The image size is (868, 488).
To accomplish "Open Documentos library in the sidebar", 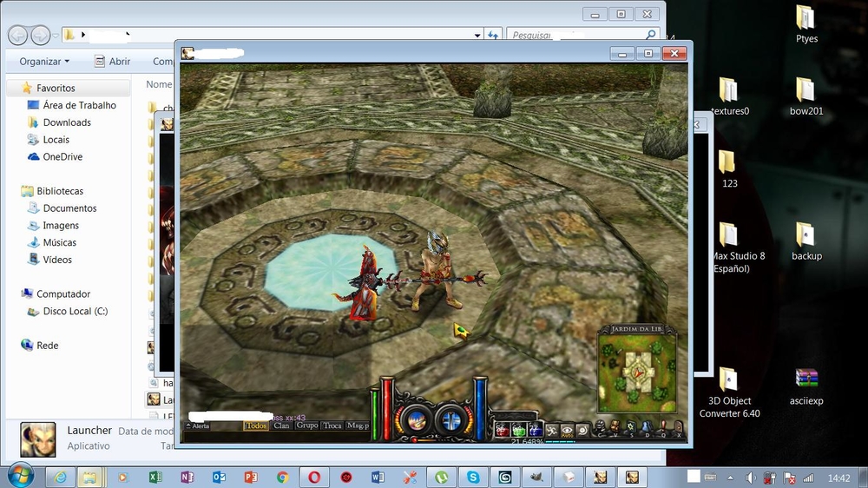I will (69, 208).
